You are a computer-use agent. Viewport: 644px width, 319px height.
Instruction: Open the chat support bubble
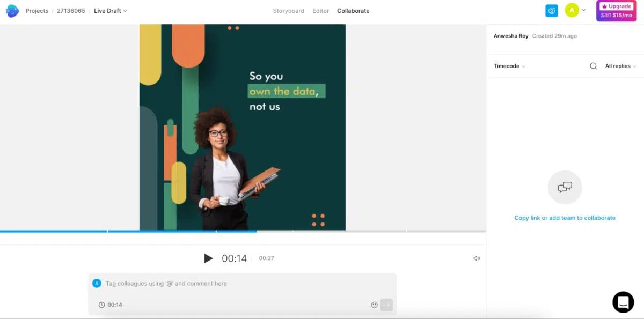pos(623,302)
